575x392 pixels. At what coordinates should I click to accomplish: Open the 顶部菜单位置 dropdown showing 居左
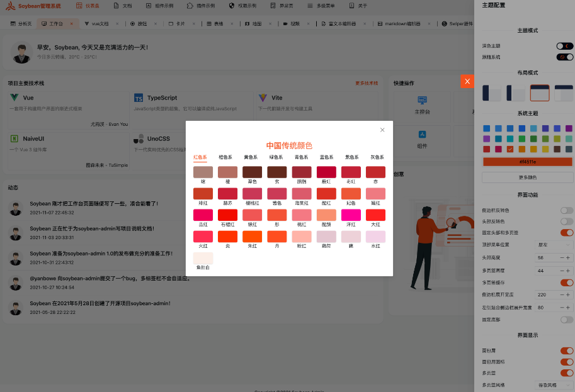click(x=554, y=245)
